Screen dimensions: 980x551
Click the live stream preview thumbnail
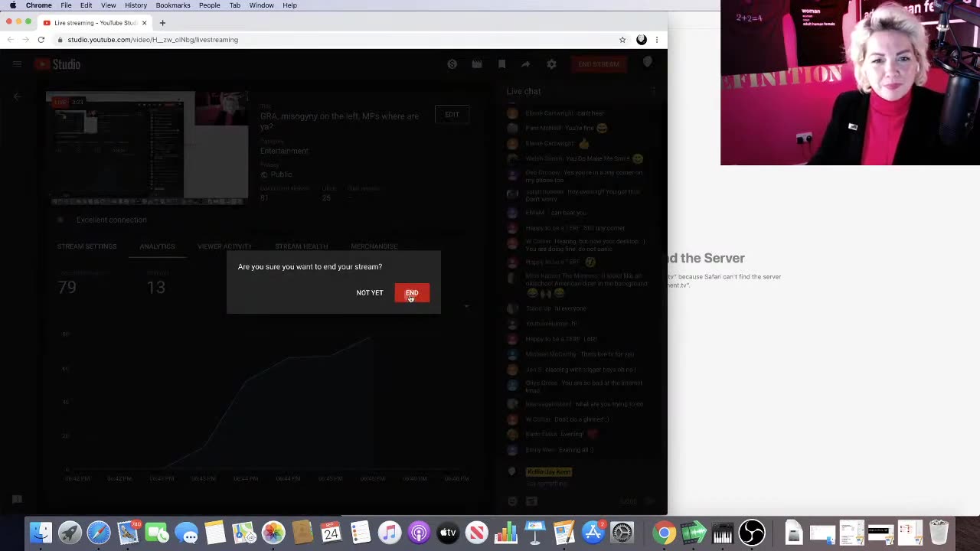pos(147,148)
